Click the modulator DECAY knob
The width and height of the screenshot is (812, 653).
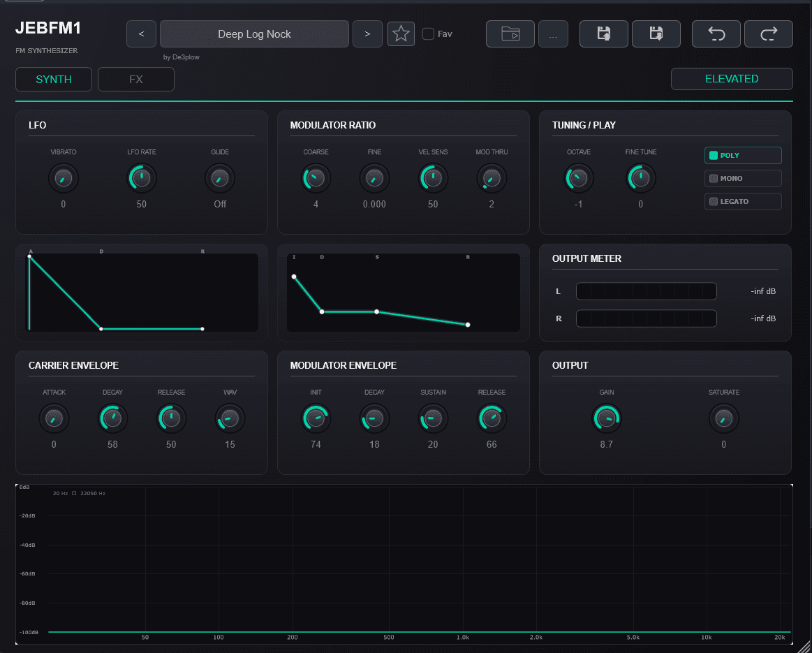tap(374, 418)
